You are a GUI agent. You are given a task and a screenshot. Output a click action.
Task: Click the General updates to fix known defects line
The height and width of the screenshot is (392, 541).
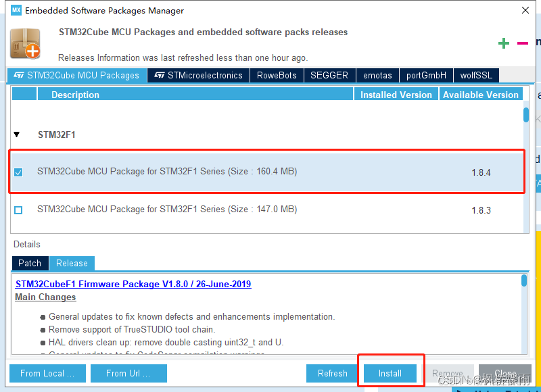click(x=192, y=317)
